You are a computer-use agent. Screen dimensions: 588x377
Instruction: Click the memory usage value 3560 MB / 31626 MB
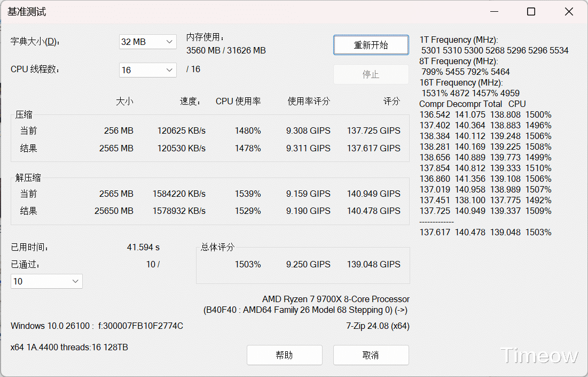click(226, 50)
